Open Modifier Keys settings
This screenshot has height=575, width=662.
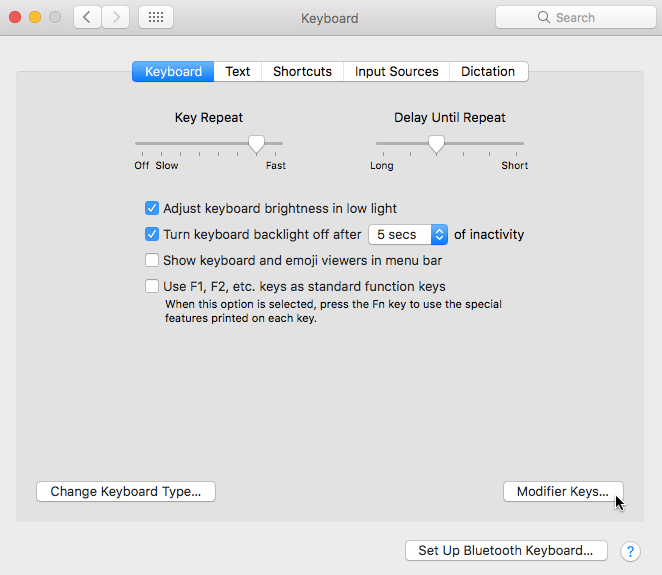point(563,491)
